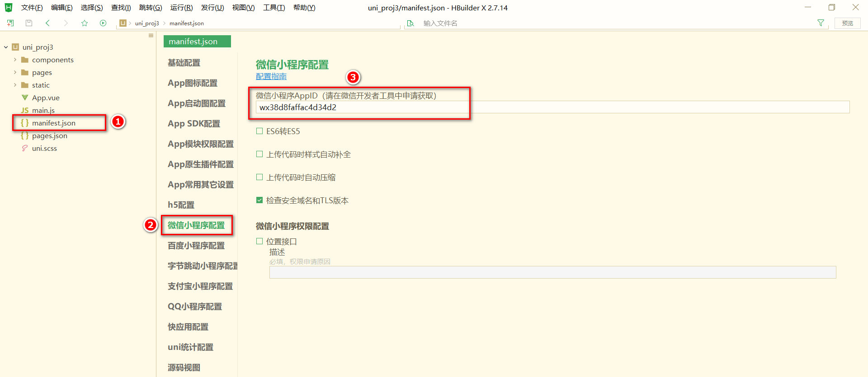The height and width of the screenshot is (377, 868).
Task: Expand the components folder
Action: point(15,60)
